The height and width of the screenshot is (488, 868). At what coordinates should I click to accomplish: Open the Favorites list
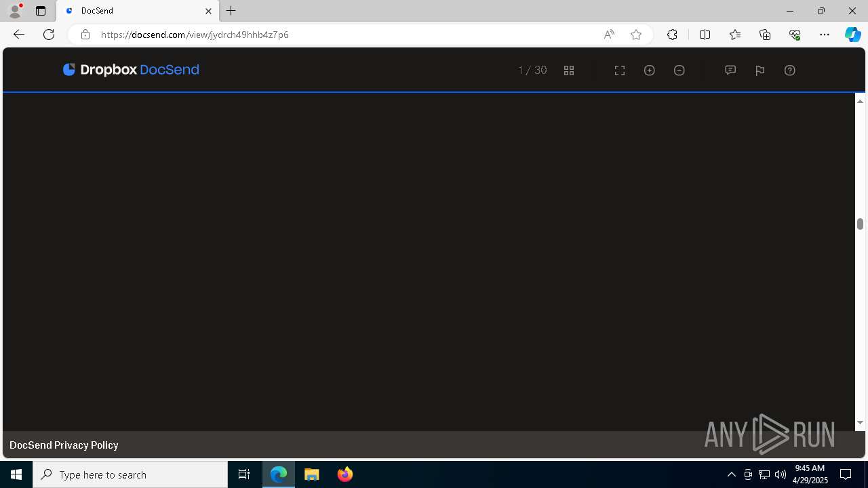click(735, 35)
